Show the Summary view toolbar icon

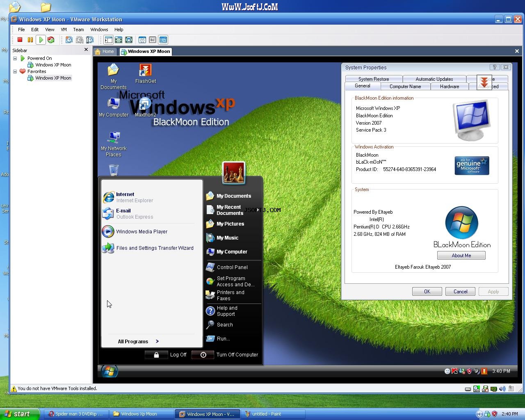[142, 40]
